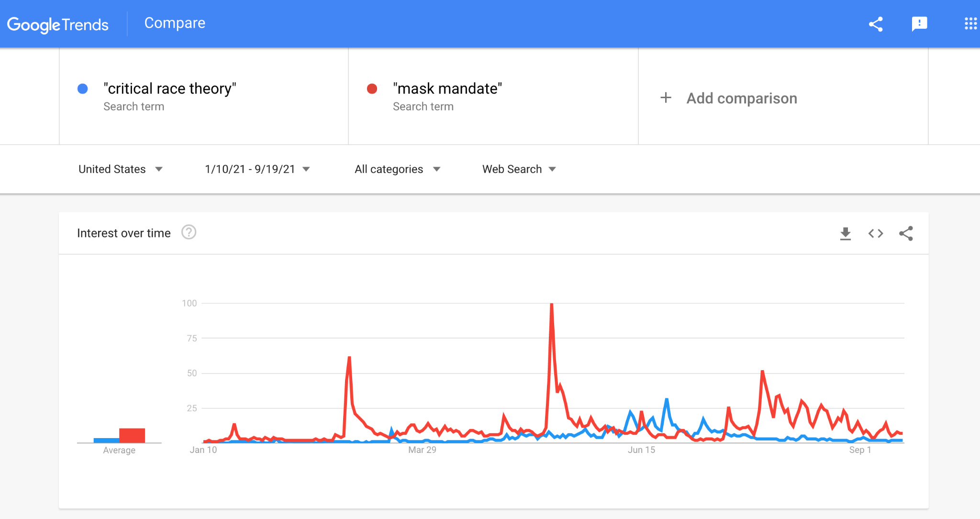
Task: Open the All categories dropdown
Action: pos(397,169)
